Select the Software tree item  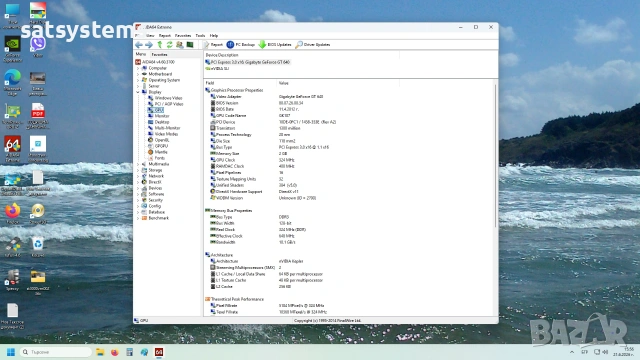(152, 194)
